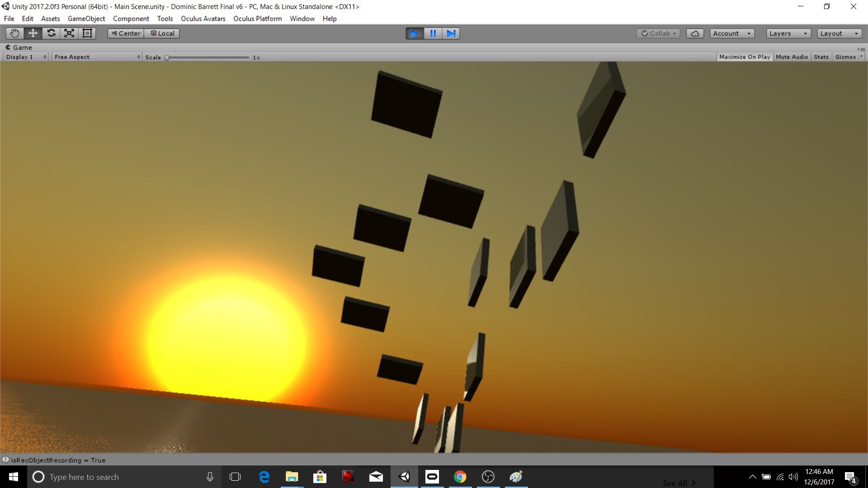The height and width of the screenshot is (488, 868).
Task: Open the Layers dropdown
Action: (788, 33)
